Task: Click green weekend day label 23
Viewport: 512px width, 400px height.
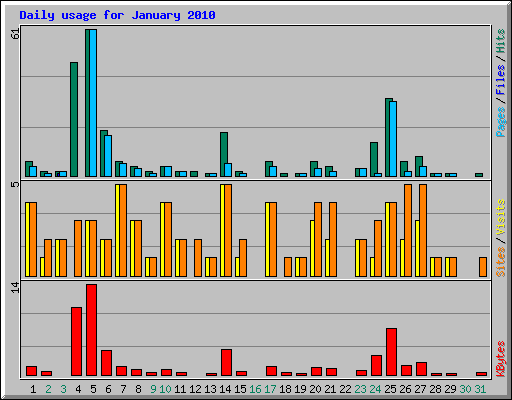Action: tap(360, 389)
